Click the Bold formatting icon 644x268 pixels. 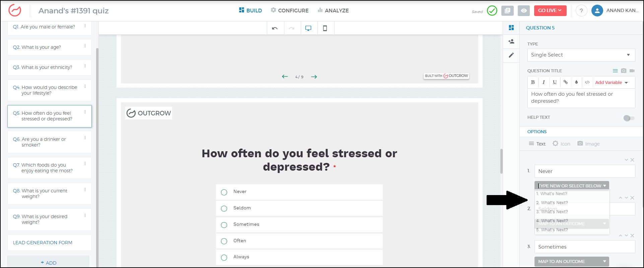[533, 82]
